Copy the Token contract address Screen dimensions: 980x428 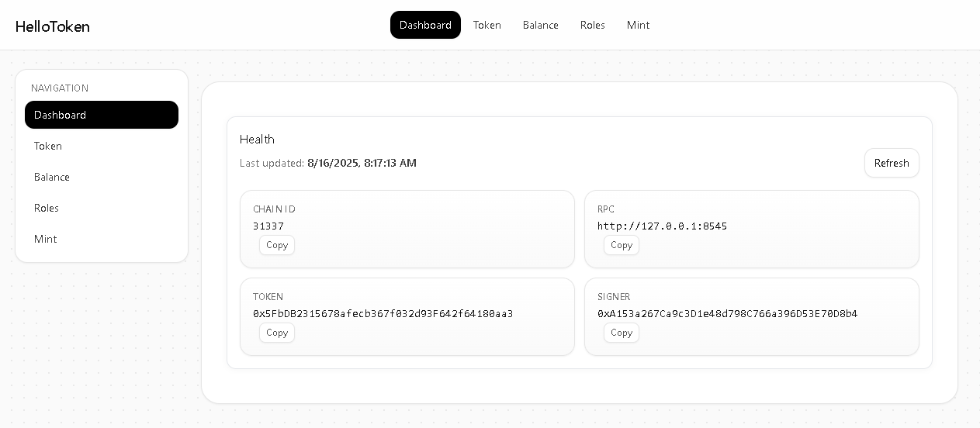[x=277, y=333]
